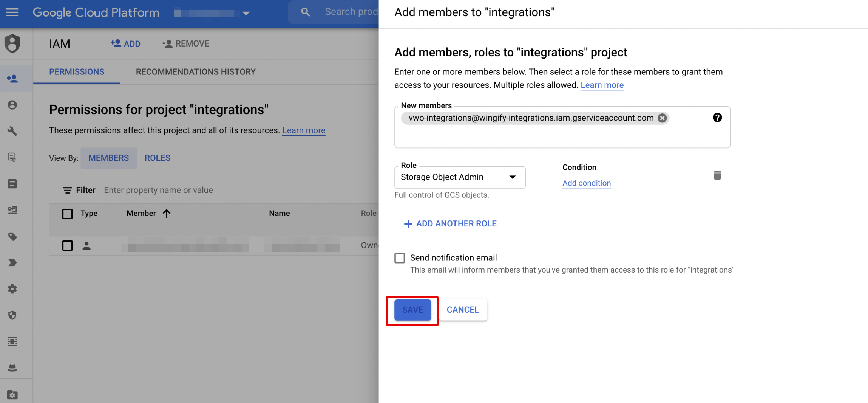
Task: Open the Roles list sidebar icon
Action: (x=12, y=341)
